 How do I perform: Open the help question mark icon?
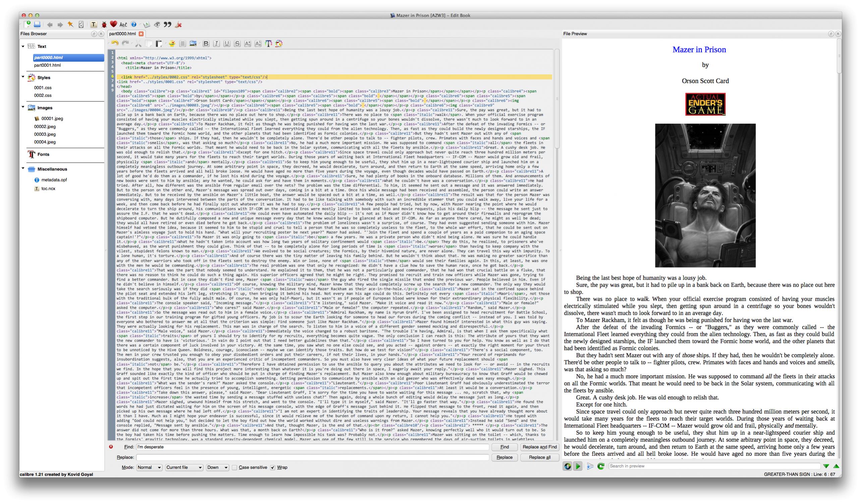tap(134, 24)
